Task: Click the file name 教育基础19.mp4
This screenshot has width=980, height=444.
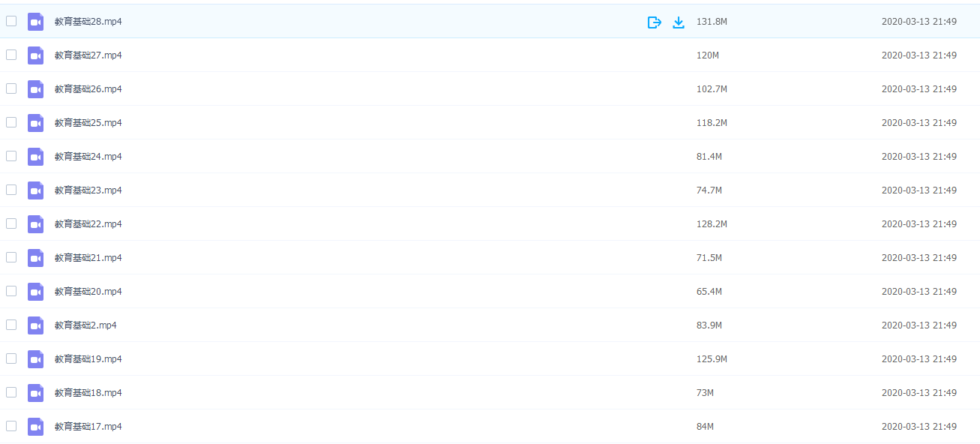Action: (88, 359)
